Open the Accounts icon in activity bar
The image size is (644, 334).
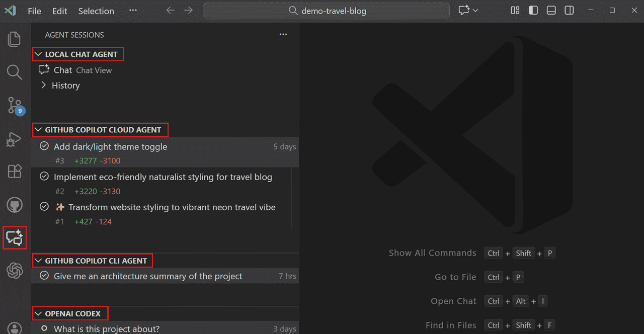click(14, 328)
